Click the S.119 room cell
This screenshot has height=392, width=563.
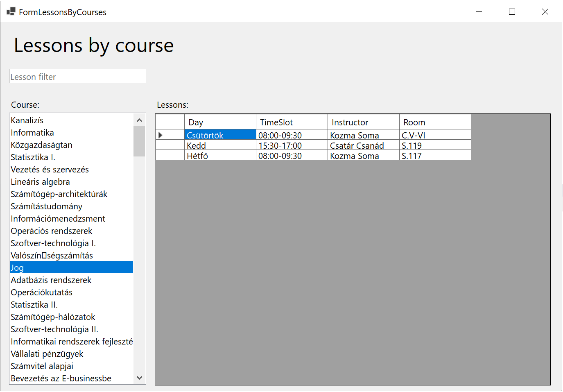435,145
